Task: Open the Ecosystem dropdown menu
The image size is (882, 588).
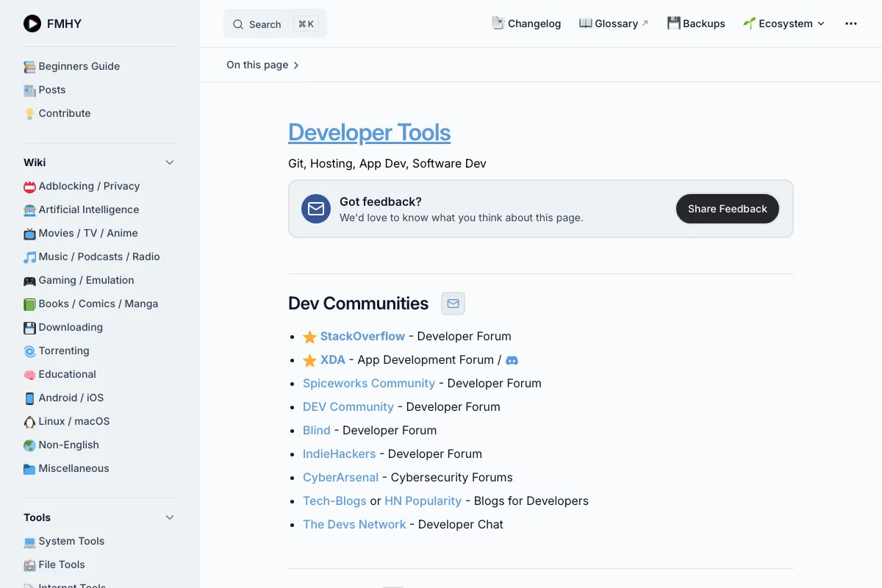Action: (784, 24)
